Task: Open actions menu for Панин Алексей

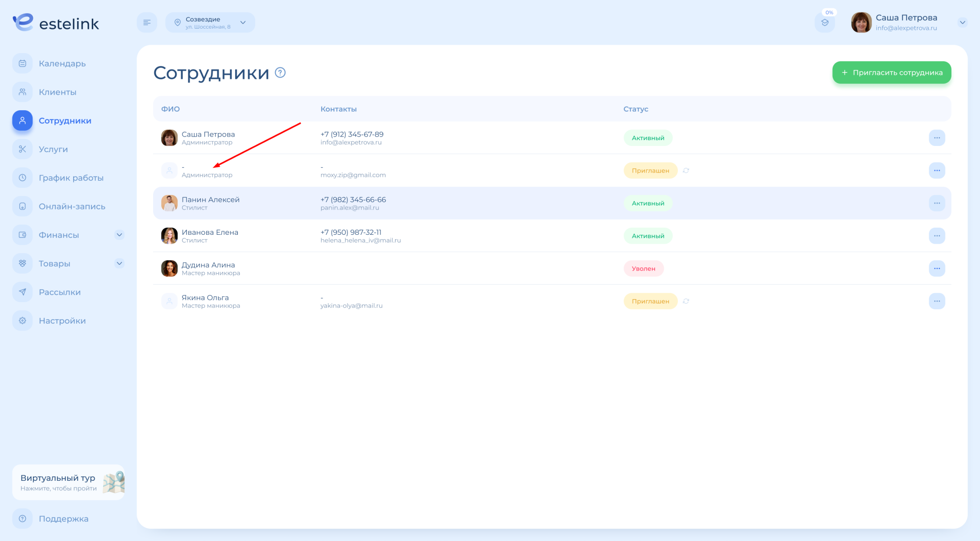Action: click(937, 203)
